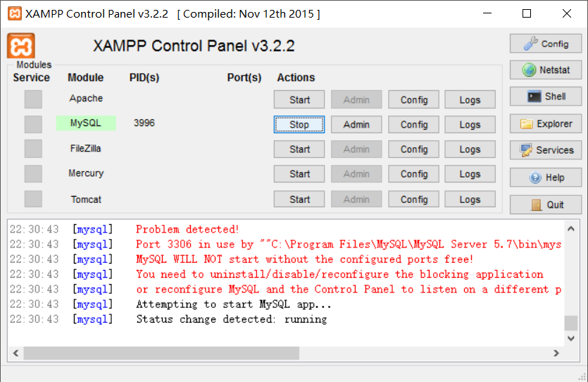
Task: Click the green MySQL module label
Action: click(x=86, y=123)
